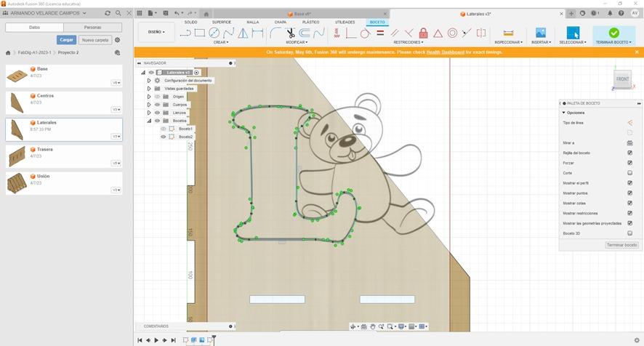Select the Offset modify tool
The height and width of the screenshot is (346, 644).
point(305,33)
